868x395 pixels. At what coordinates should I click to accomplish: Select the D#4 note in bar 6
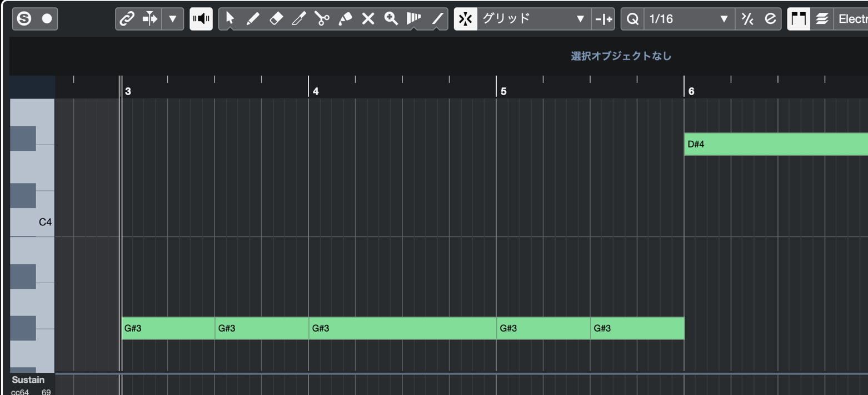(776, 144)
